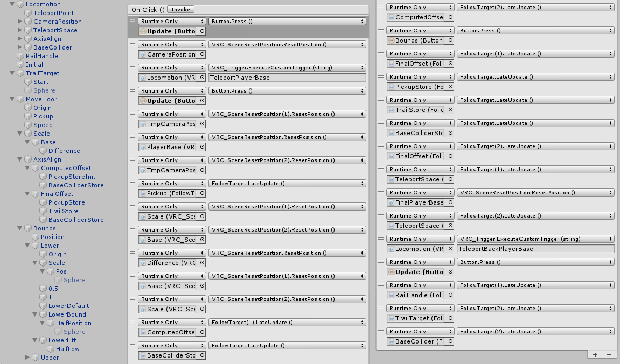620x364 pixels.
Task: Open object picker for the FinalPlayerBase field
Action: tap(450, 202)
